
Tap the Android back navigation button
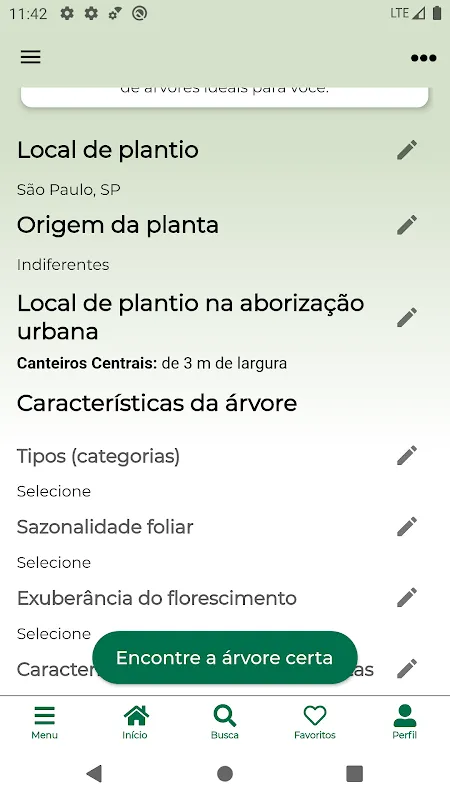click(x=94, y=773)
